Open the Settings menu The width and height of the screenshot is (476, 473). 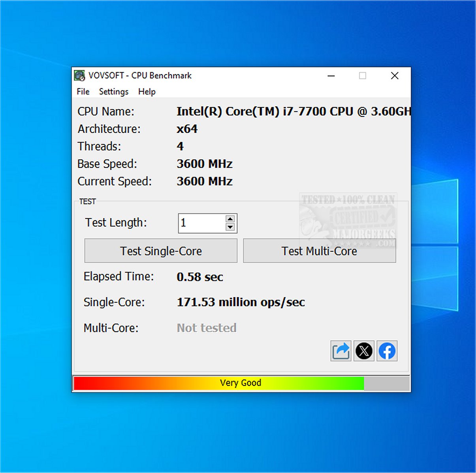(x=114, y=92)
